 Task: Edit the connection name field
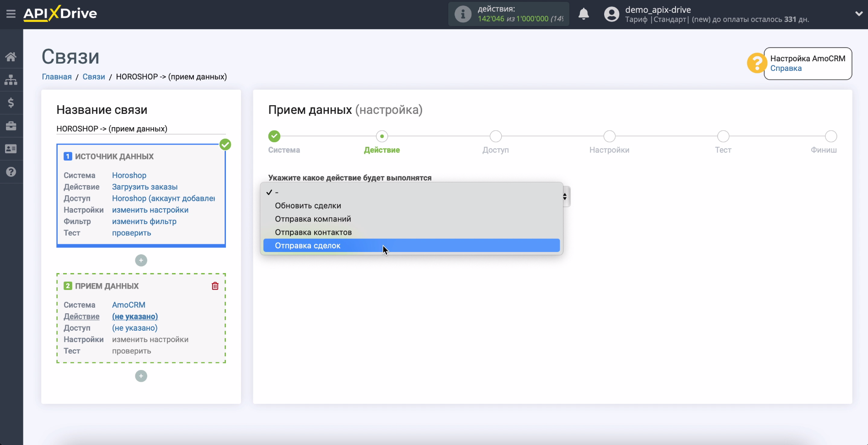pos(141,129)
